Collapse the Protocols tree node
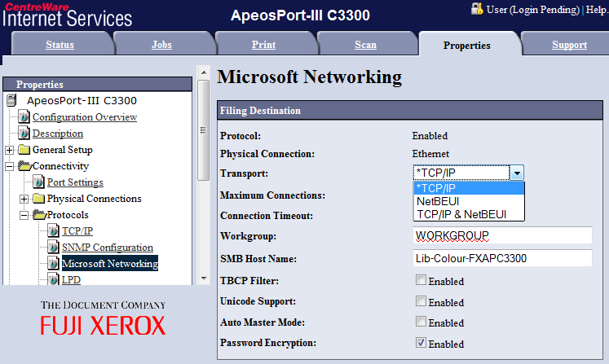Screen dimensions: 609x364 tap(24, 215)
